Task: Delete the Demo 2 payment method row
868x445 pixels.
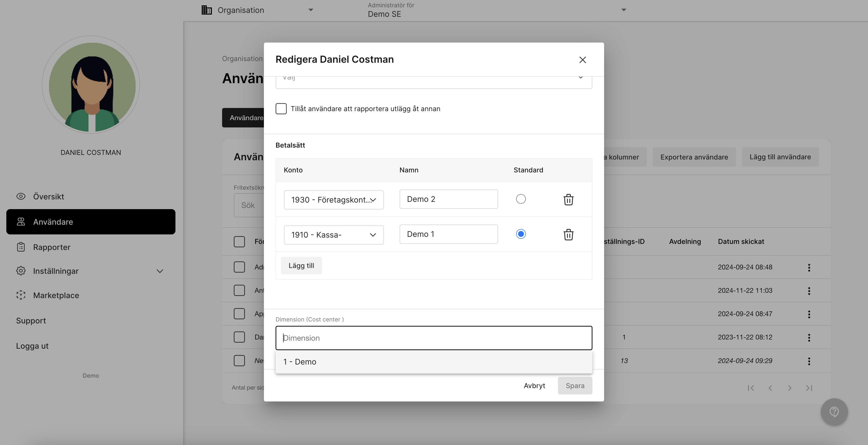Action: tap(568, 199)
